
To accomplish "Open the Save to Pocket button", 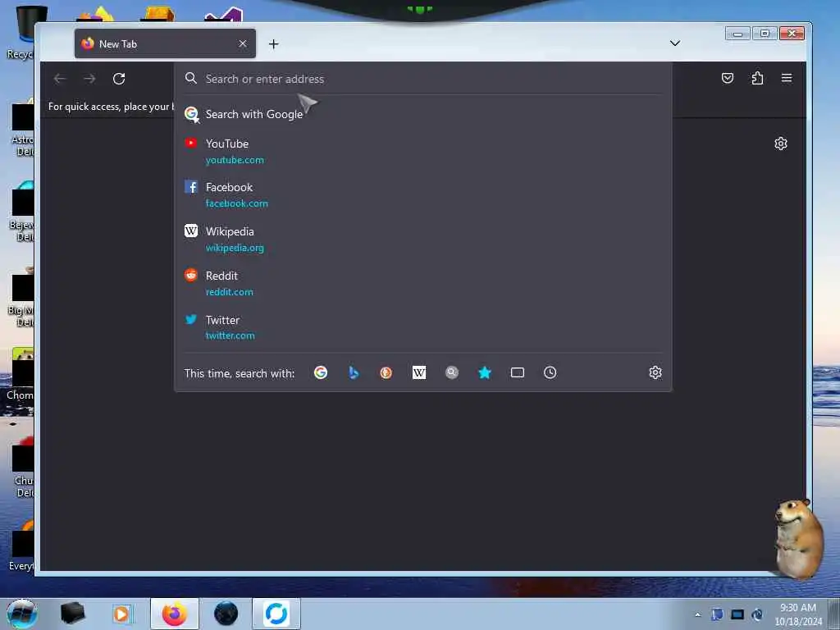I will tap(728, 78).
